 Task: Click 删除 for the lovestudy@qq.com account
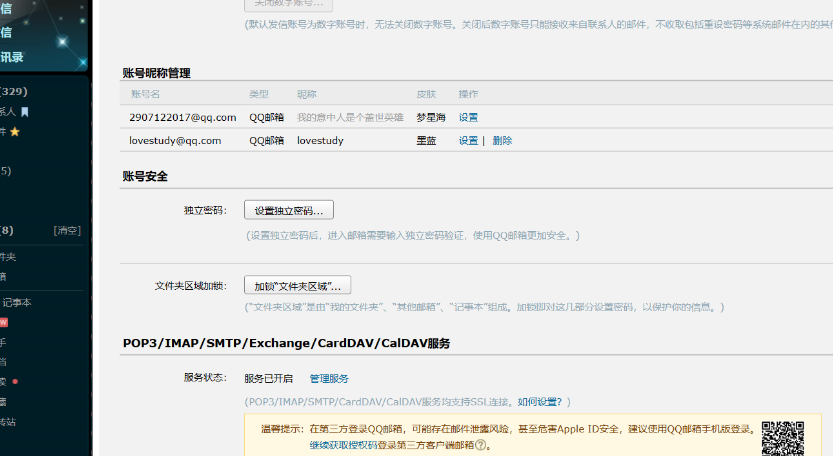tap(502, 141)
